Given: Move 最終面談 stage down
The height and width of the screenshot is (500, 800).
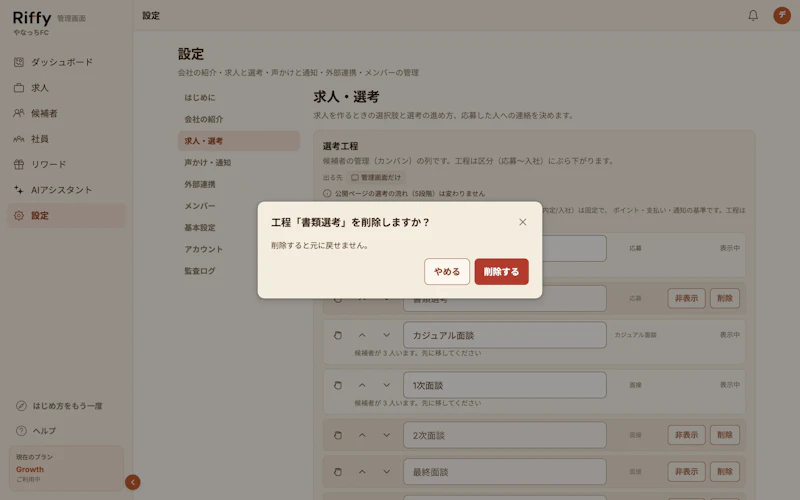Looking at the screenshot, I should coord(386,472).
